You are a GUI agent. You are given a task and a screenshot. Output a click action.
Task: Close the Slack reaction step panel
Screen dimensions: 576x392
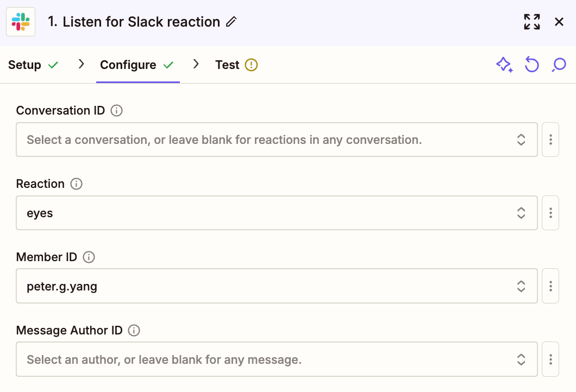tap(559, 22)
